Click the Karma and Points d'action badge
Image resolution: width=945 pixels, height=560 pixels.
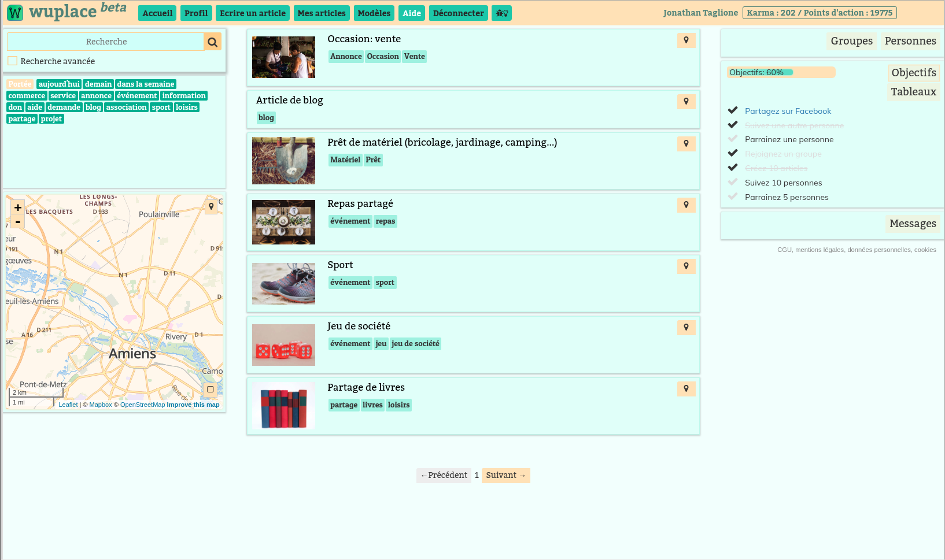(x=820, y=13)
